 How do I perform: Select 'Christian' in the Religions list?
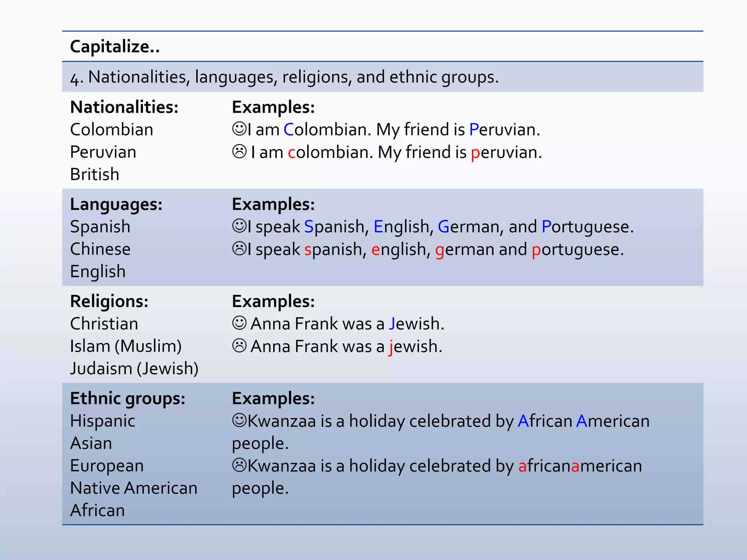pos(104,324)
